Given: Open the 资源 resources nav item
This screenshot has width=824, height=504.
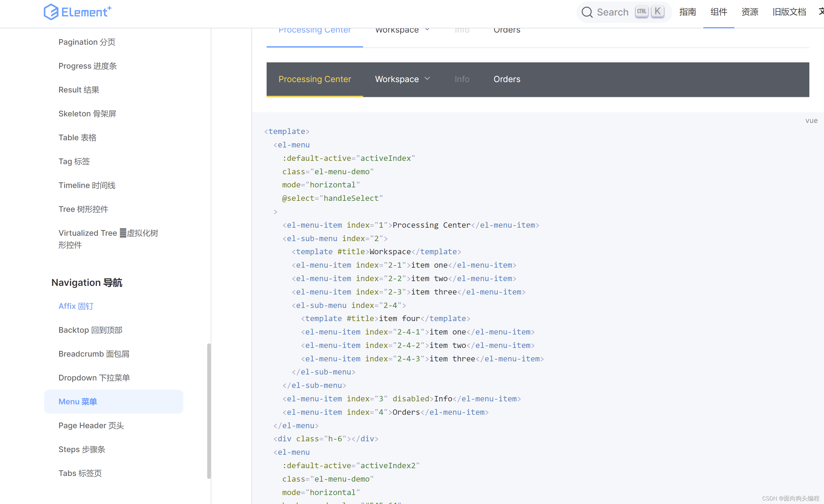Looking at the screenshot, I should tap(749, 12).
